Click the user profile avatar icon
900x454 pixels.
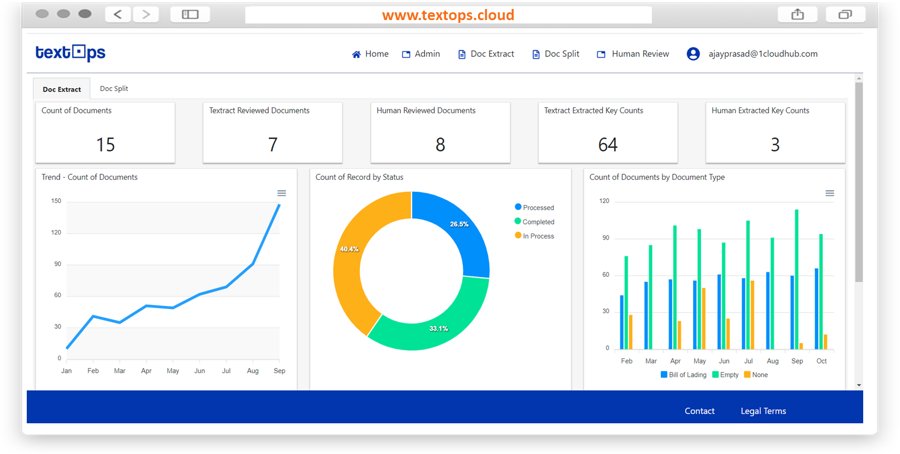(693, 54)
